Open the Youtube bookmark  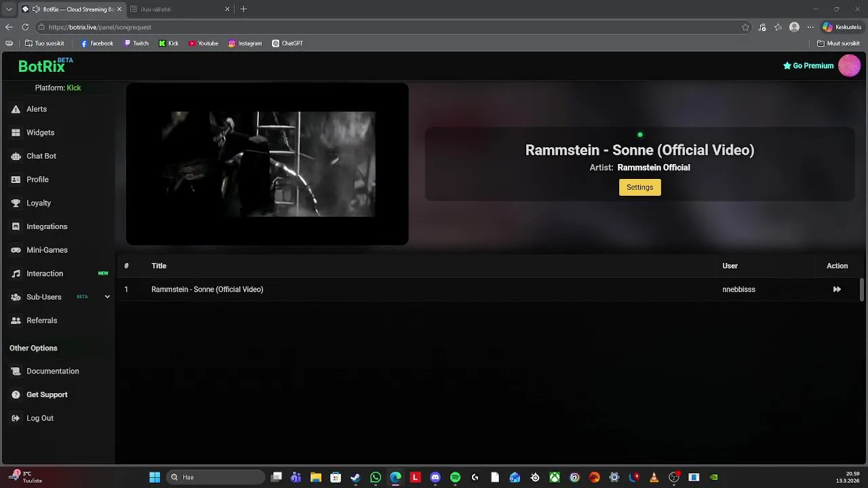[x=203, y=43]
